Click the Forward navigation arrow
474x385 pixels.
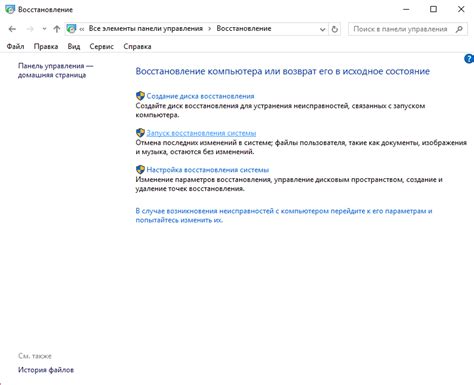[30, 29]
